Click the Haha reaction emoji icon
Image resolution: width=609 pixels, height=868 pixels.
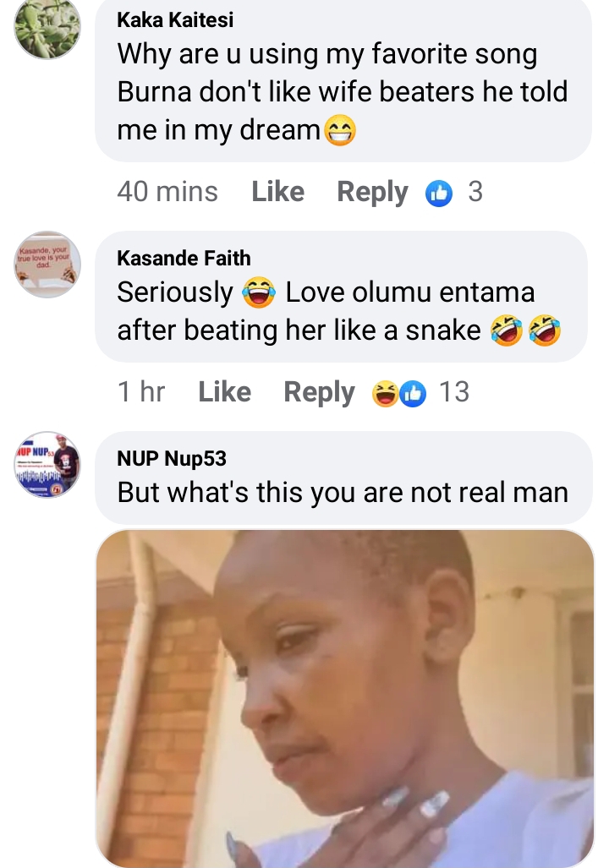(386, 394)
